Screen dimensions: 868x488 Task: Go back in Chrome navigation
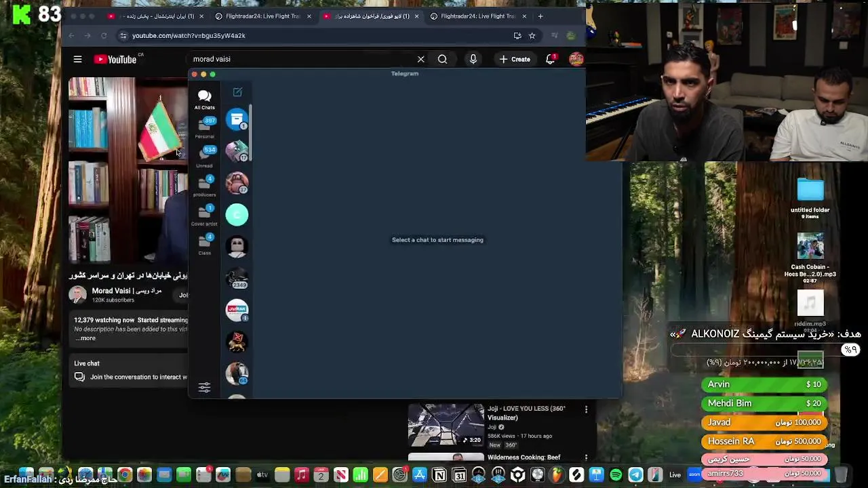pos(71,35)
